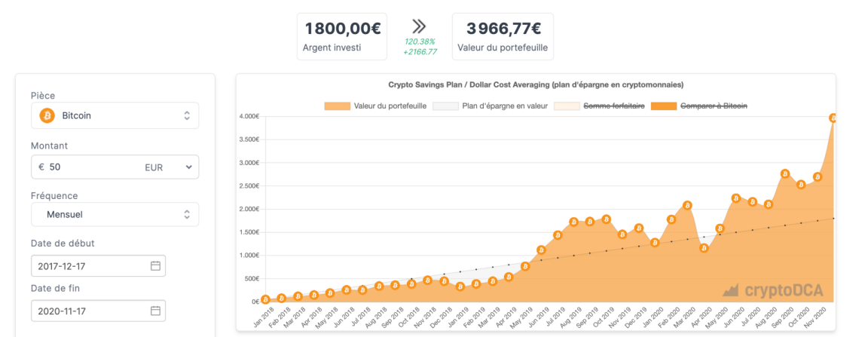This screenshot has width=868, height=337.
Task: Open the EUR currency selector
Action: coord(167,167)
